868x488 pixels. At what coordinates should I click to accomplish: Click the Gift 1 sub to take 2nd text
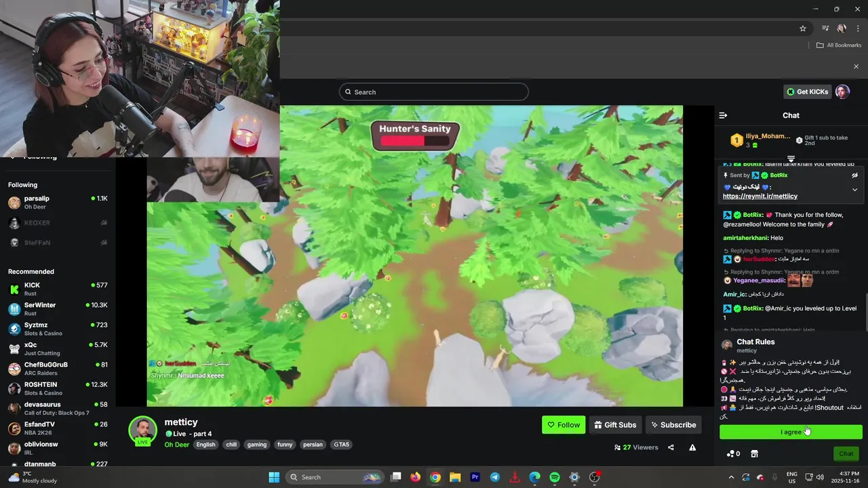pos(825,140)
